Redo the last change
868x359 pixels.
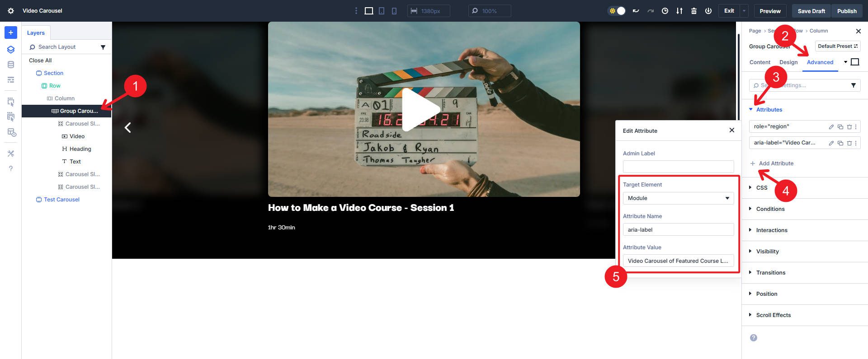point(651,11)
